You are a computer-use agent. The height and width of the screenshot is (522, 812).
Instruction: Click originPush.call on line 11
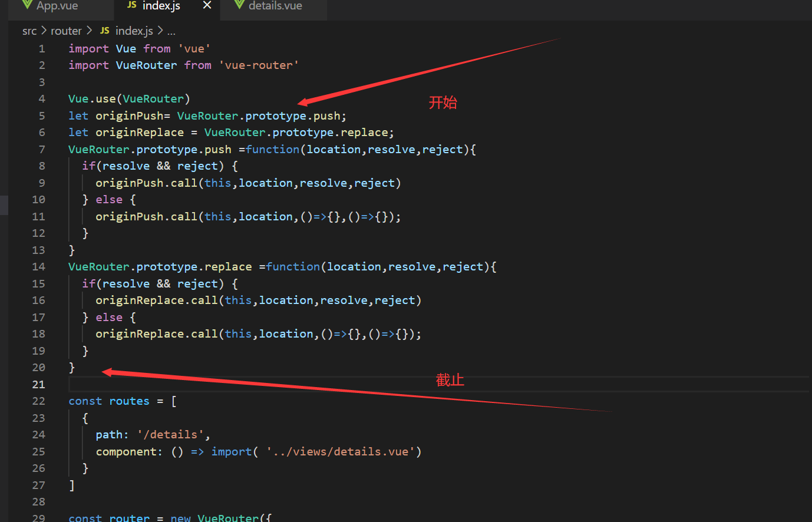click(146, 217)
